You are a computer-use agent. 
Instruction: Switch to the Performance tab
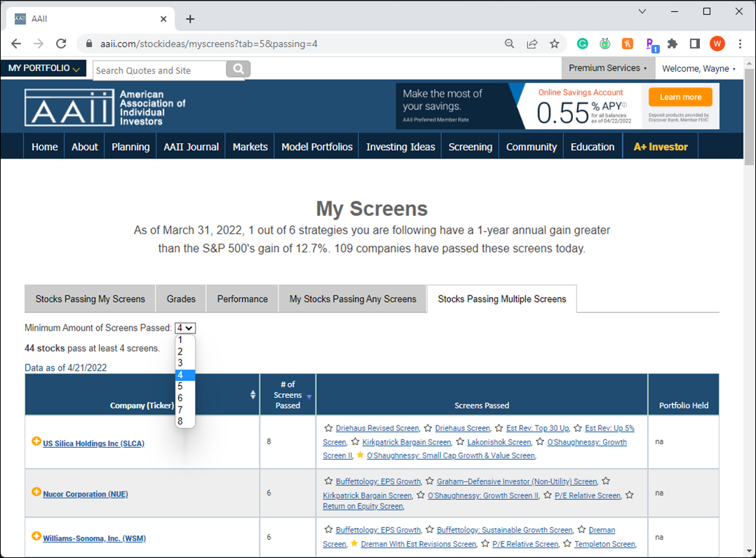[242, 299]
